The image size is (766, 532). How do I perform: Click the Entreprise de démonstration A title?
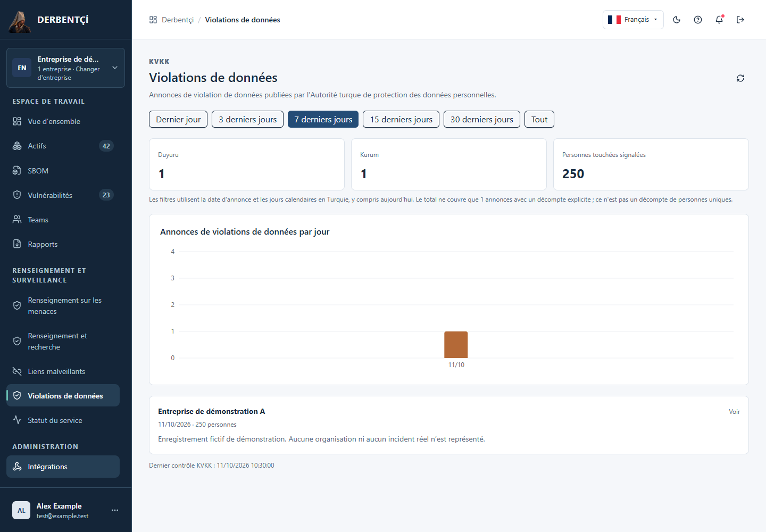[211, 411]
